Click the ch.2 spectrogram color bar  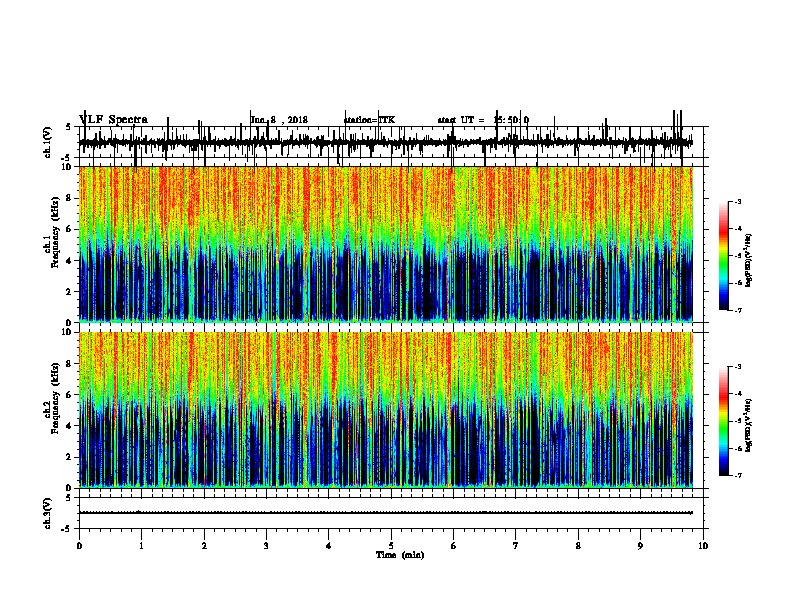(x=724, y=421)
